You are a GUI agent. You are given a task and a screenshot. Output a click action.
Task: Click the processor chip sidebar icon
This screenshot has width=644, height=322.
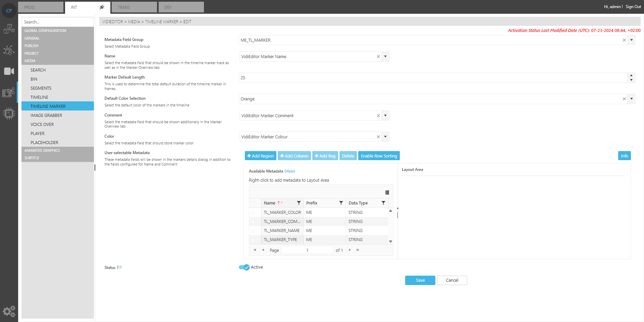click(x=9, y=113)
